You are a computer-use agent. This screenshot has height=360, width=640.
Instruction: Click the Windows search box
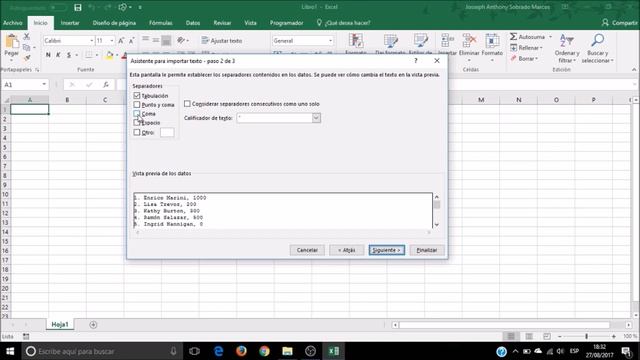[x=102, y=351]
